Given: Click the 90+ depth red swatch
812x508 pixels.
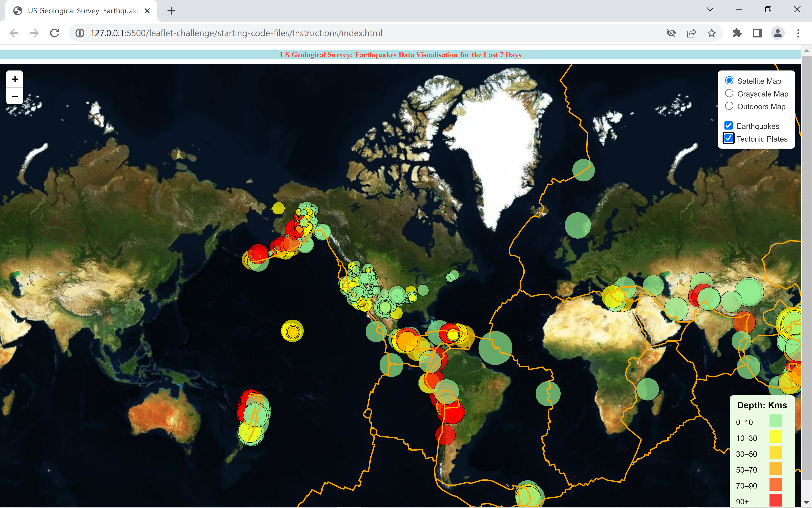Looking at the screenshot, I should pos(776,500).
